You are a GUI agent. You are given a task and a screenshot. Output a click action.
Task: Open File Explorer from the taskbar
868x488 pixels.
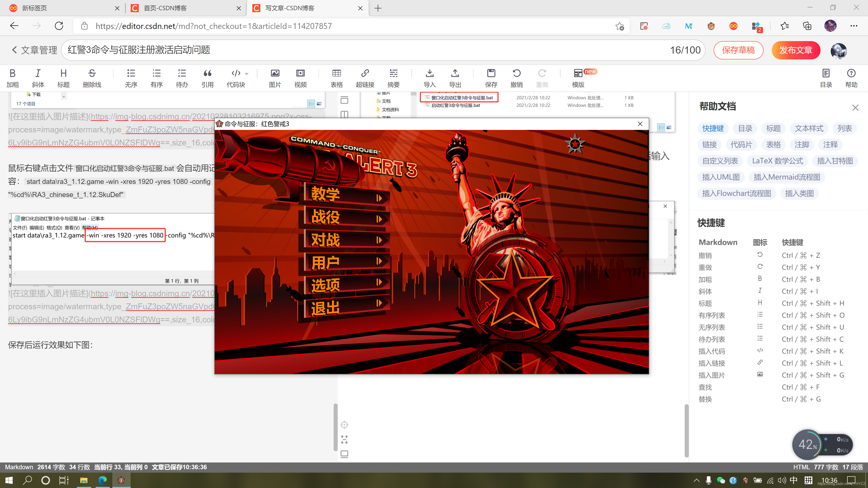click(x=84, y=480)
